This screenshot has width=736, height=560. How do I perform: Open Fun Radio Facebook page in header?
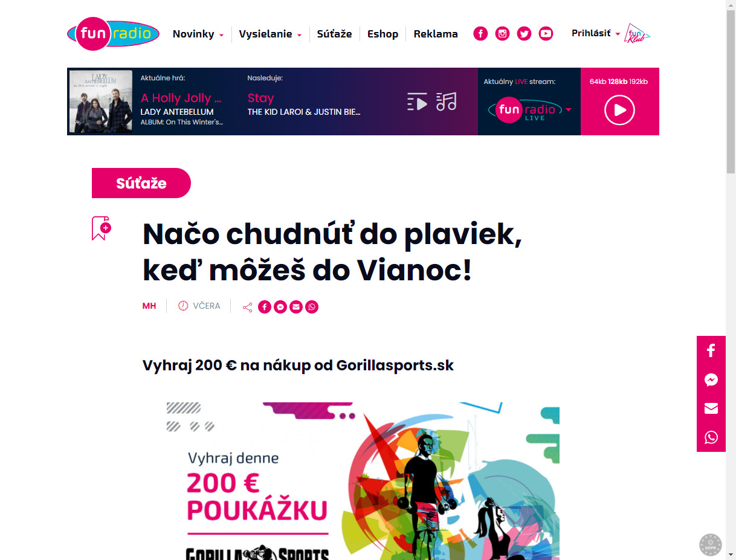tap(480, 34)
